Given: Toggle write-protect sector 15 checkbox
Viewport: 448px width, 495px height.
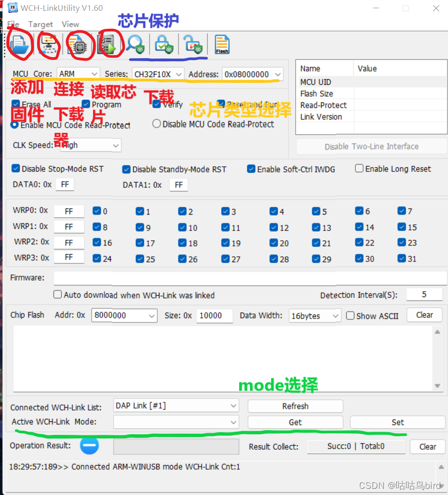Looking at the screenshot, I should (x=402, y=227).
